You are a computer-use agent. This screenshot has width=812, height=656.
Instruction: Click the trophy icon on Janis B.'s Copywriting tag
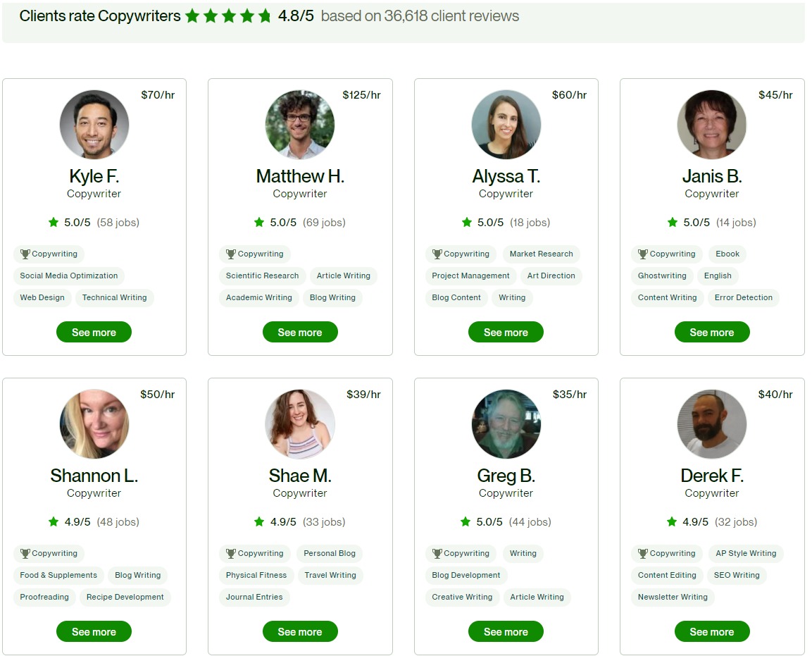click(x=643, y=254)
